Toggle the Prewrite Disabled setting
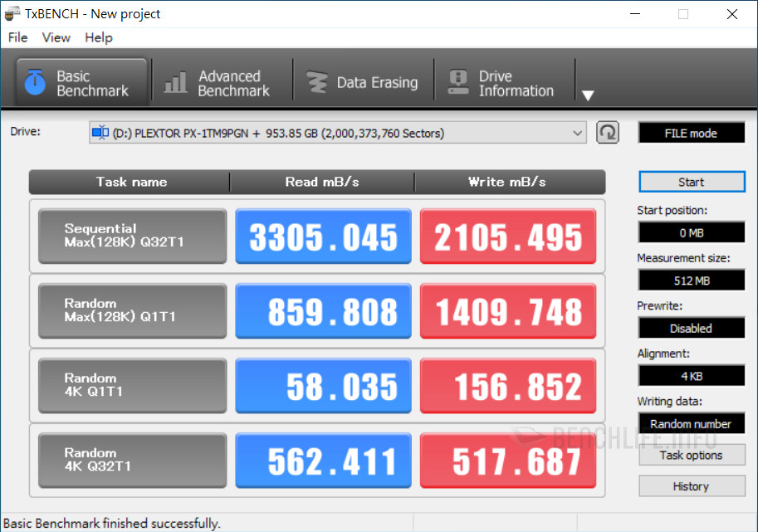This screenshot has width=758, height=532. tap(691, 329)
